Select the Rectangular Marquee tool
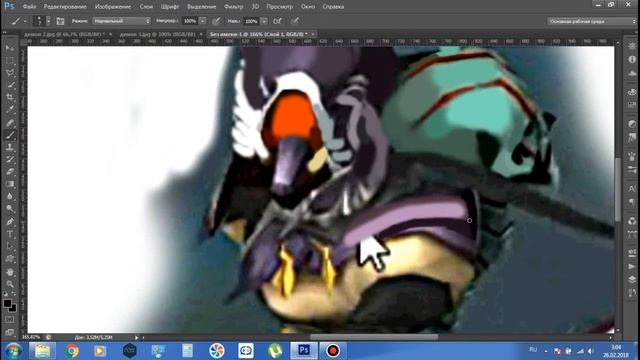Screen dimensions: 640x360 pos(10,60)
